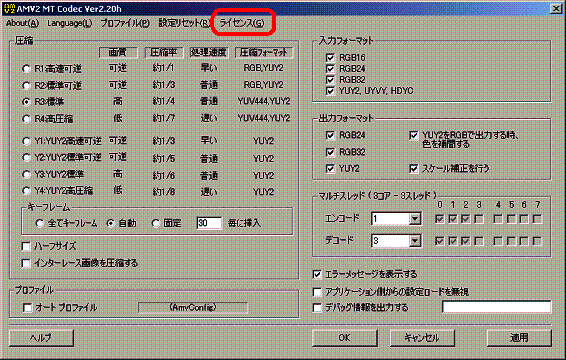Select the Y1:YUY2高速可逆 mode

tap(26, 141)
